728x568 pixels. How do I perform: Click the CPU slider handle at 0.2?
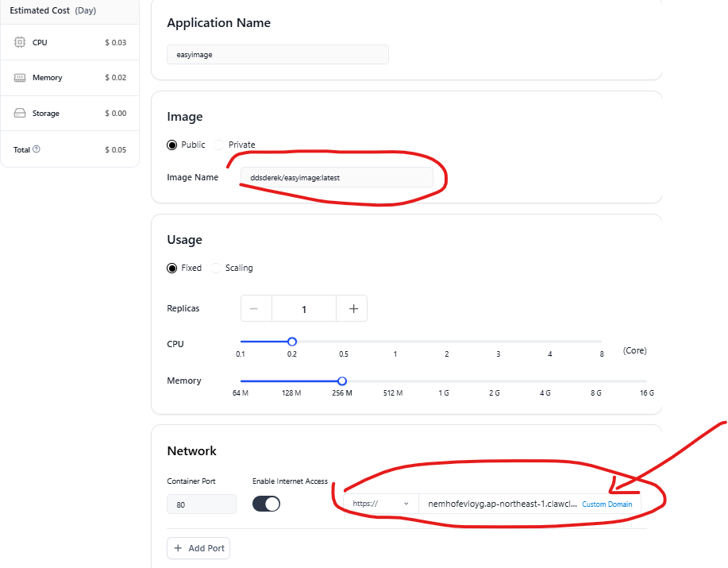coord(291,342)
